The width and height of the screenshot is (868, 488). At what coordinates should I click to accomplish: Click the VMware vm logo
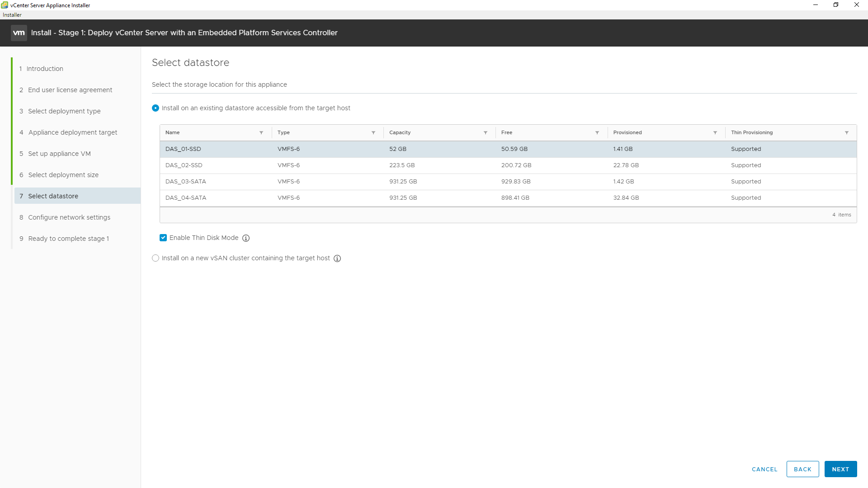(19, 33)
